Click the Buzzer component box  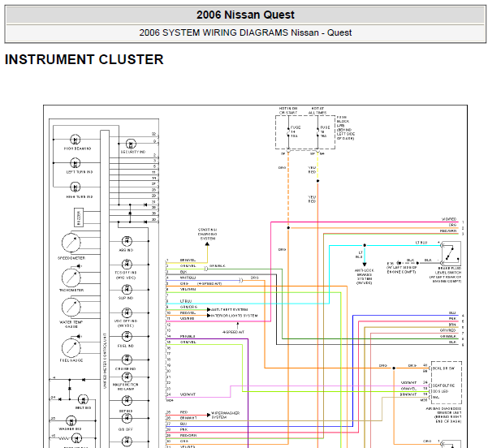79,218
